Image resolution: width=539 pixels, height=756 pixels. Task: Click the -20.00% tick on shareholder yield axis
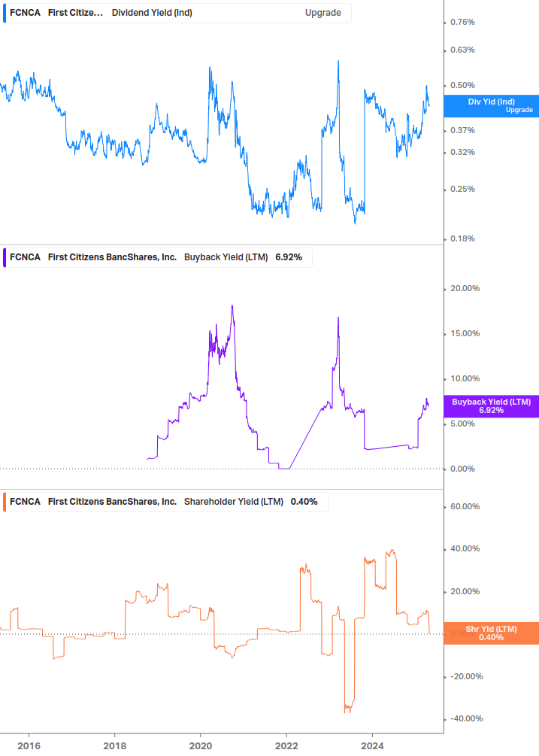tap(466, 676)
